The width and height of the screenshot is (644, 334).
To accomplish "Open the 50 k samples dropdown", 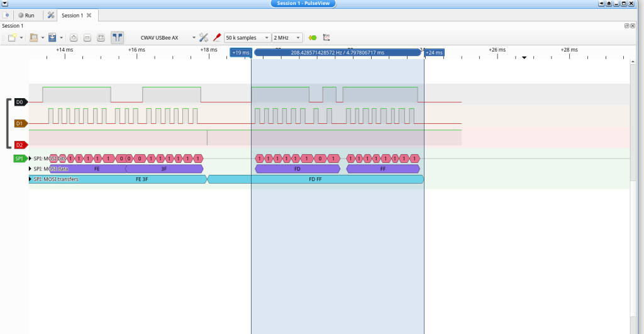I will [247, 38].
